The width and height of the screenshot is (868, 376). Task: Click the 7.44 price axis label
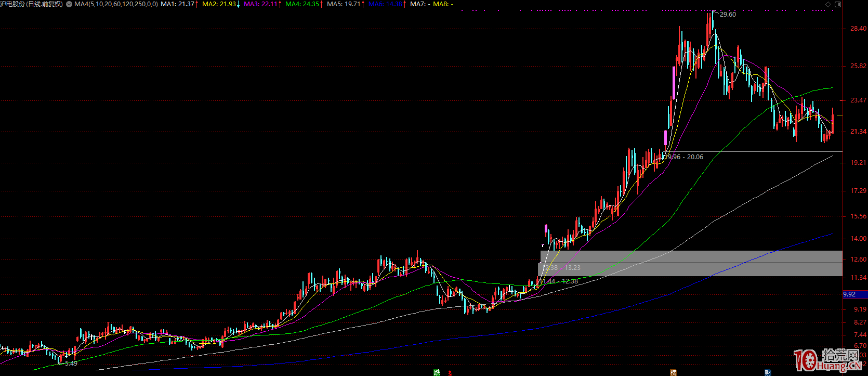tap(860, 335)
